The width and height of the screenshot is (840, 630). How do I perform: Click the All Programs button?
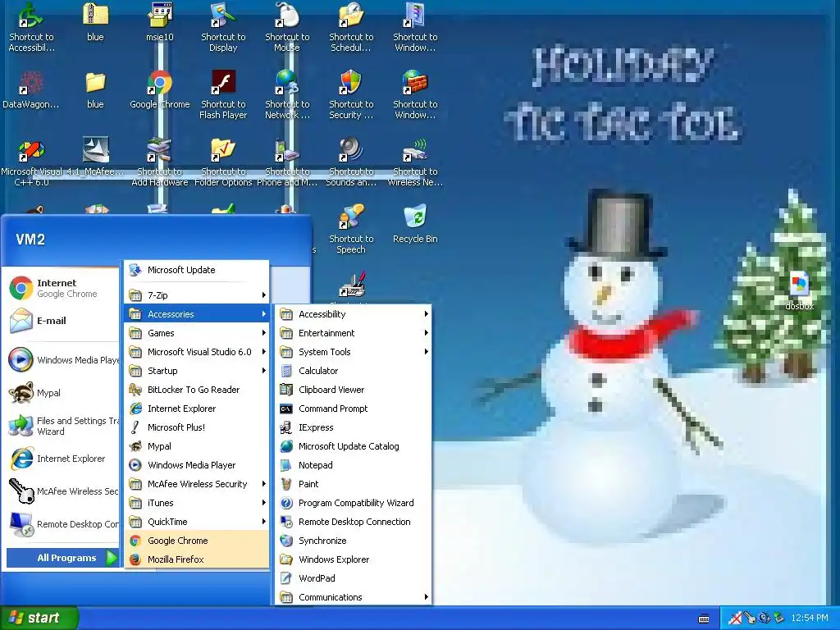pyautogui.click(x=62, y=558)
